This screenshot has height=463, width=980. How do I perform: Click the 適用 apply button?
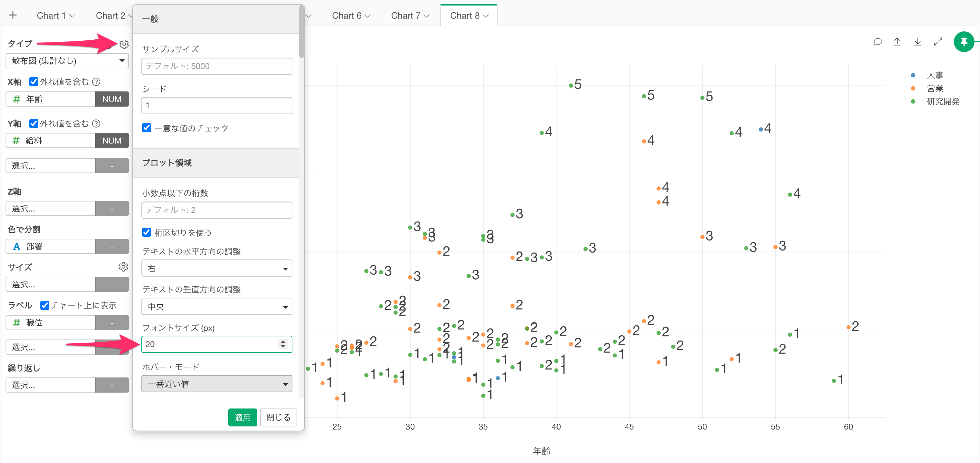[x=242, y=417]
